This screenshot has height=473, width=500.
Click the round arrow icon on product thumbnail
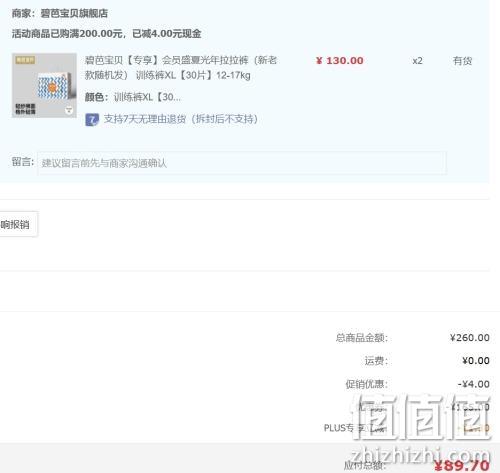point(69,110)
